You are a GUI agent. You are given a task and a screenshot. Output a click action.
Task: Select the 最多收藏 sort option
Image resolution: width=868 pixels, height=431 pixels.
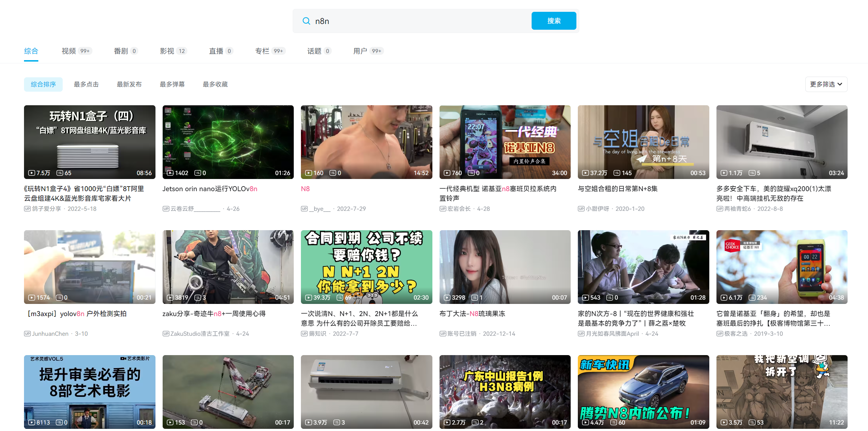tap(215, 84)
